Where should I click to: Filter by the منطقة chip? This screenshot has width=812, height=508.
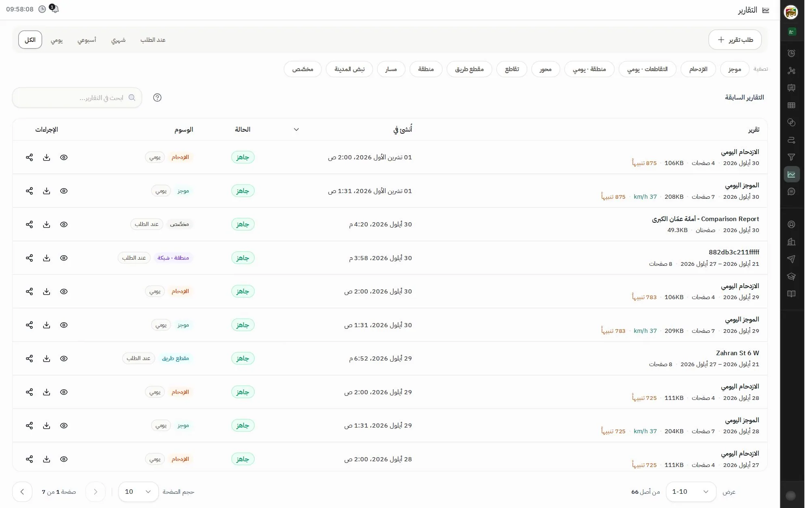coord(426,69)
